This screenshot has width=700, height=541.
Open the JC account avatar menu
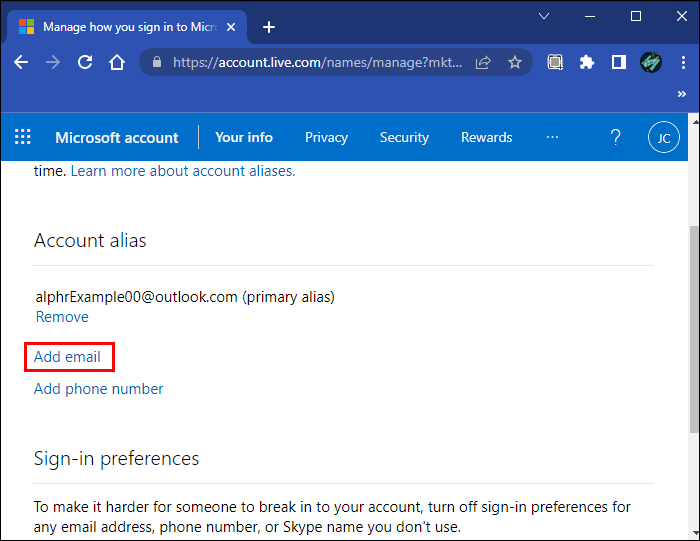(x=663, y=138)
